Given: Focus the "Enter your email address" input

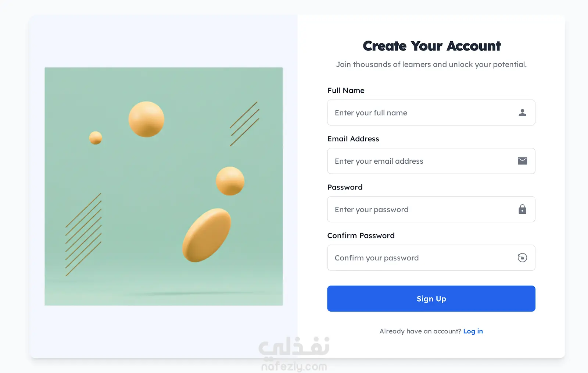Looking at the screenshot, I should click(x=419, y=161).
